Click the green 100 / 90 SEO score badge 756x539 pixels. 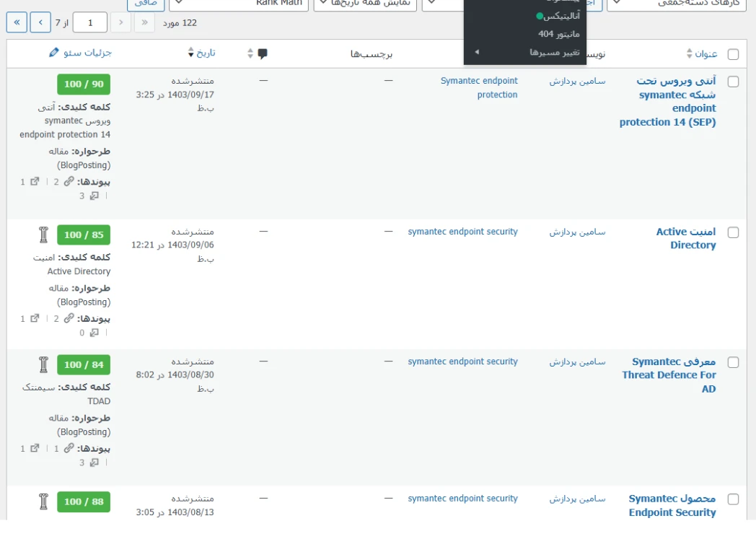(84, 84)
